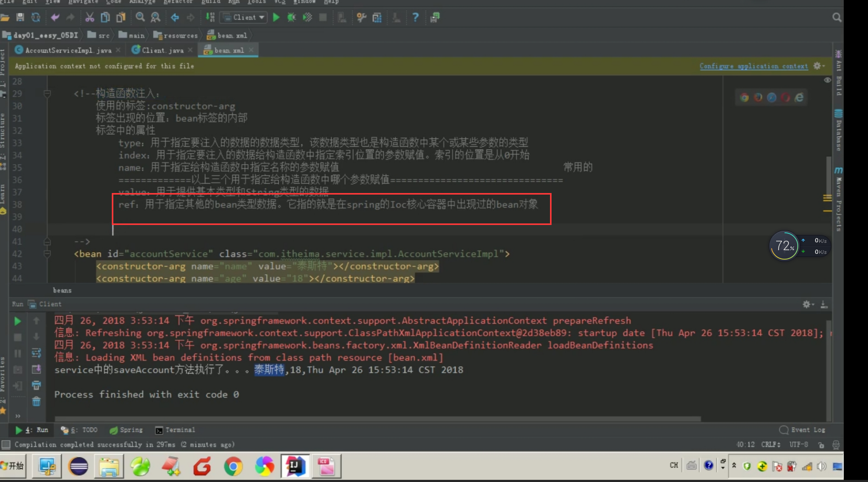This screenshot has width=868, height=482.
Task: Click the console horizontal scrollbar
Action: pyautogui.click(x=378, y=419)
